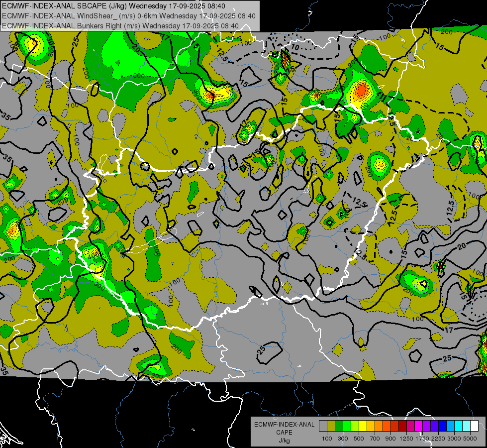Image resolution: width=487 pixels, height=448 pixels.
Task: Select the grey legend swatch below 100
Action: pos(323,426)
